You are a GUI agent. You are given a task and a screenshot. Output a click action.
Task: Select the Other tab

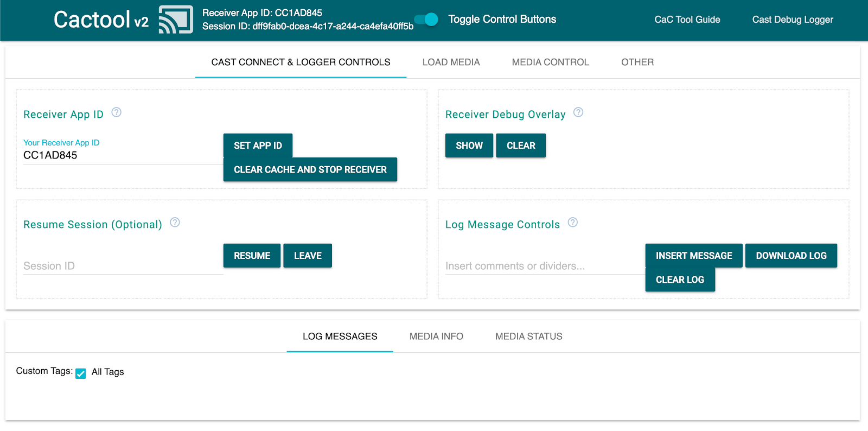pyautogui.click(x=637, y=62)
